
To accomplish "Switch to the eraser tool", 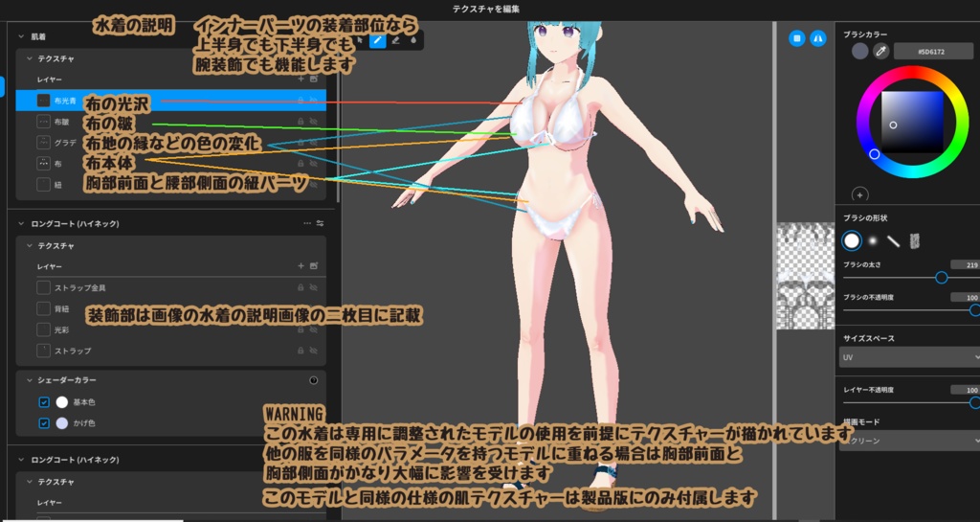I will tap(395, 40).
